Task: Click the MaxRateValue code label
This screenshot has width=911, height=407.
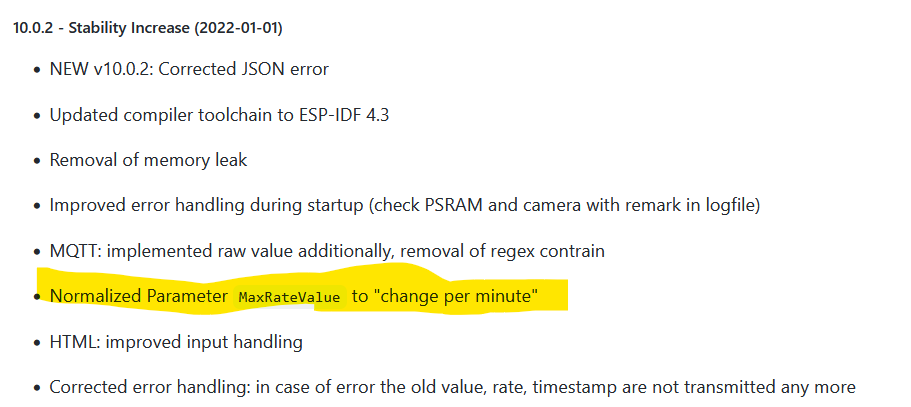Action: click(x=289, y=297)
